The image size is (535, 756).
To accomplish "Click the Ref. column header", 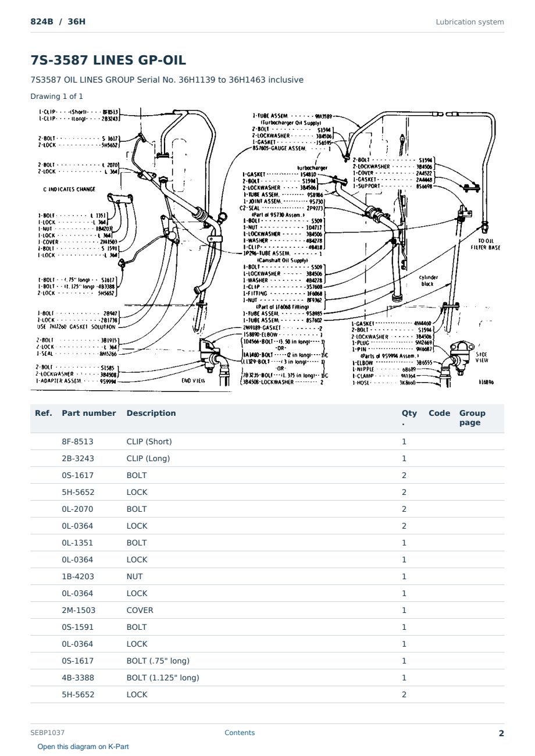I will tap(44, 413).
